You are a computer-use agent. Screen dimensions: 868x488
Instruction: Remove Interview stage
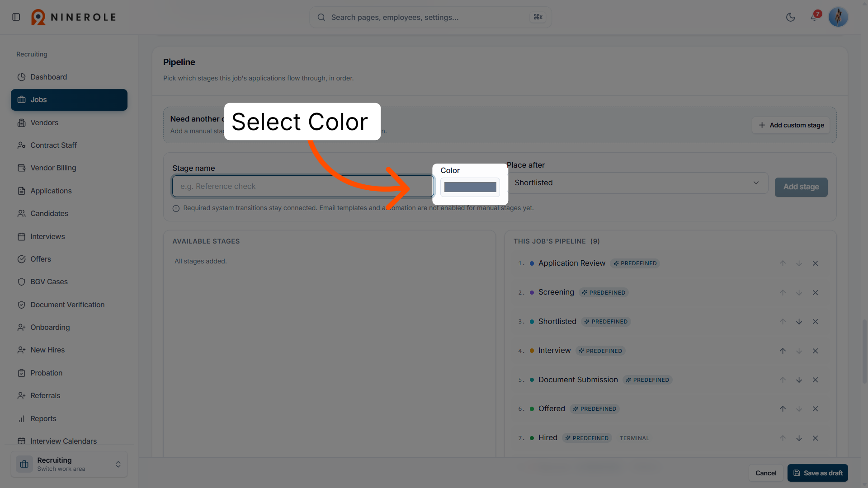[x=815, y=351]
